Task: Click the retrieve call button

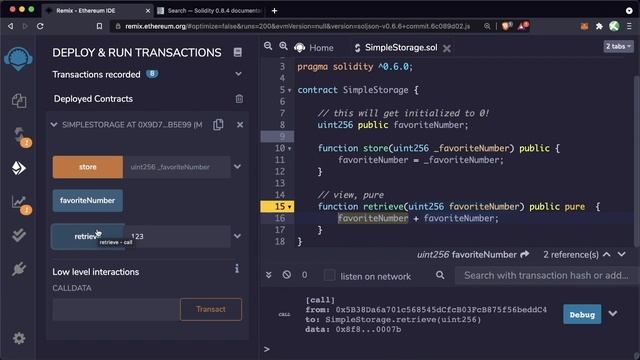Action: tap(87, 236)
